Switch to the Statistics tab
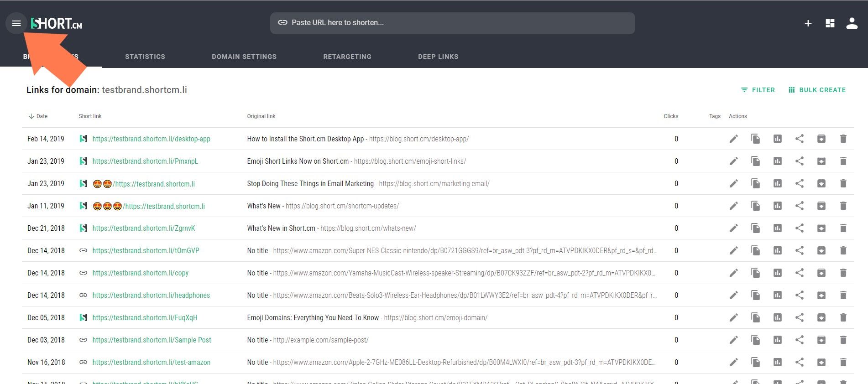 pos(145,57)
